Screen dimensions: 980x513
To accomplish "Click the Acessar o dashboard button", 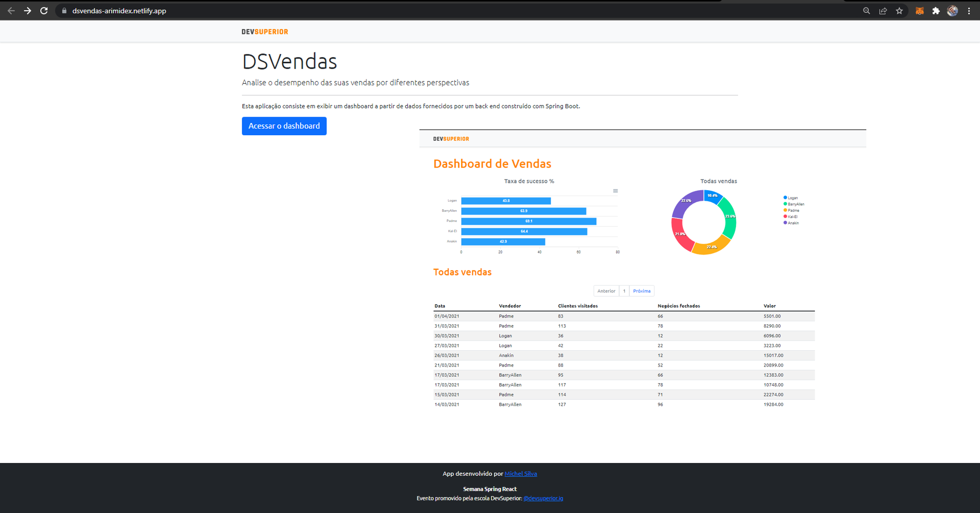I will point(284,126).
